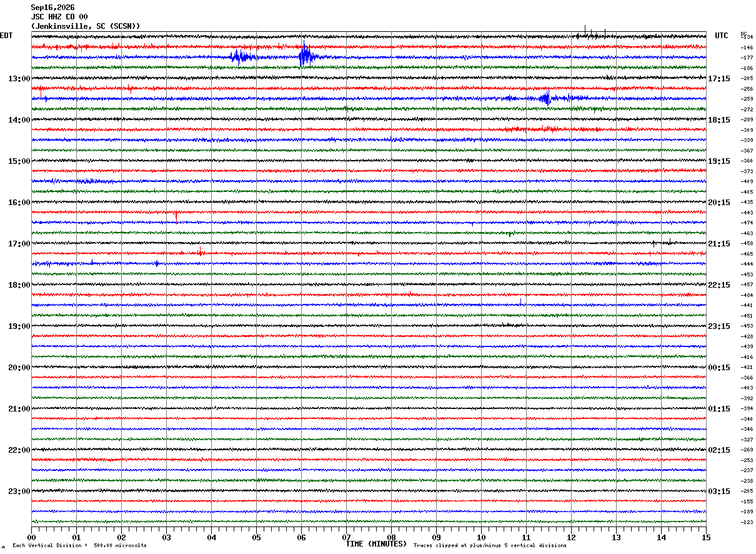
Task: Click the red spike near minute 3.7 at 17:00
Action: (x=200, y=251)
